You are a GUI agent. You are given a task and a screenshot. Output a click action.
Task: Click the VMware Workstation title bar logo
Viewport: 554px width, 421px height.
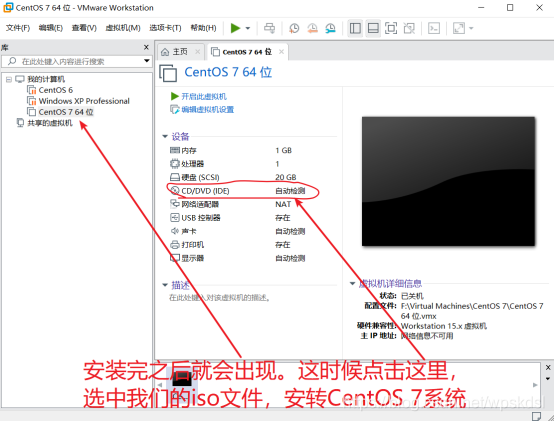coord(8,7)
